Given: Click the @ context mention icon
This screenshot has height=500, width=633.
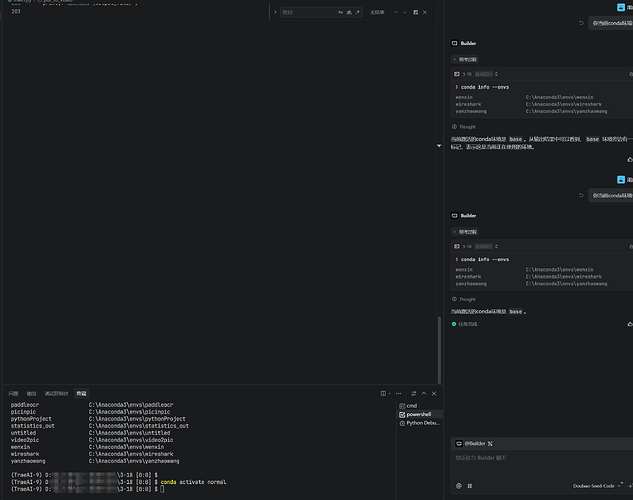Looking at the screenshot, I should (459, 486).
